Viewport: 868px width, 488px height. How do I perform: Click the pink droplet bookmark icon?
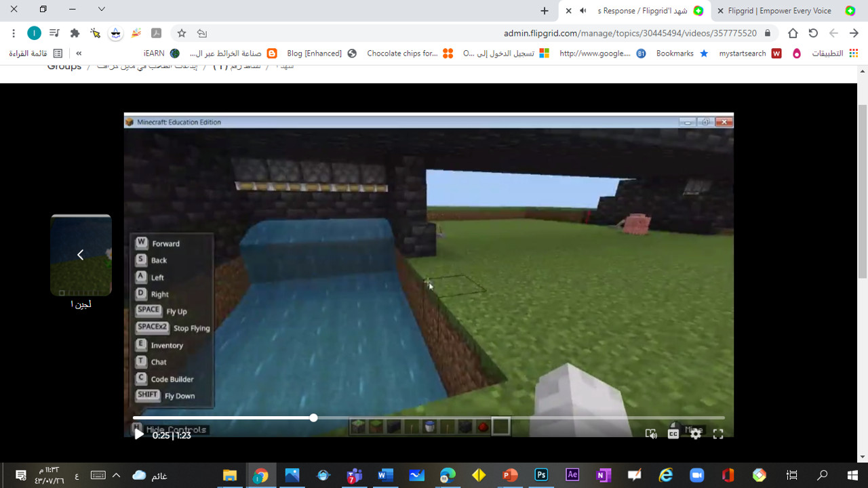[x=797, y=53]
